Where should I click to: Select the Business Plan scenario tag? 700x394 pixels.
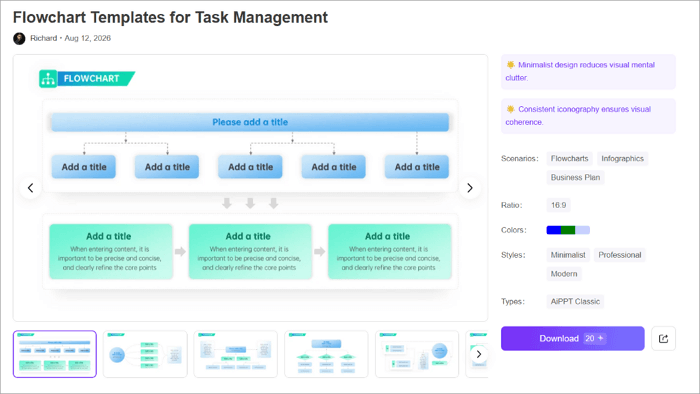click(575, 177)
